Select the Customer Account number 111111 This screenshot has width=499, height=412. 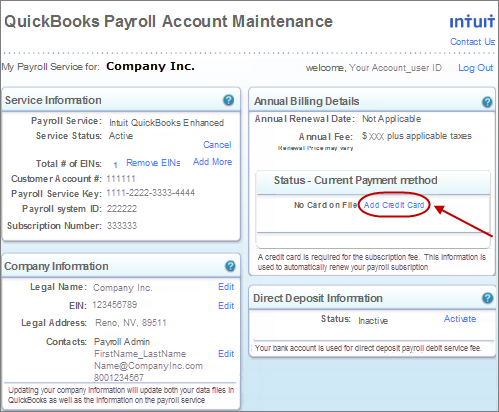coord(121,179)
